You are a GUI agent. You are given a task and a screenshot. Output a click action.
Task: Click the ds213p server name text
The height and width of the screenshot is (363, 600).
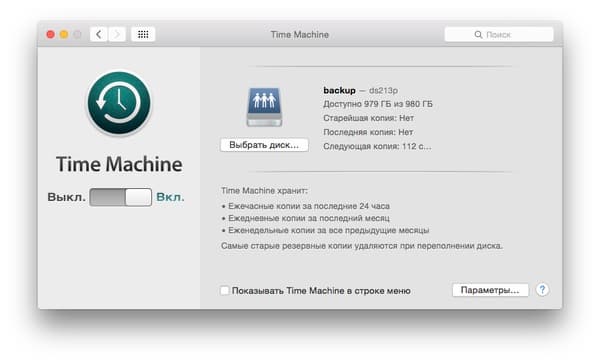pyautogui.click(x=383, y=90)
